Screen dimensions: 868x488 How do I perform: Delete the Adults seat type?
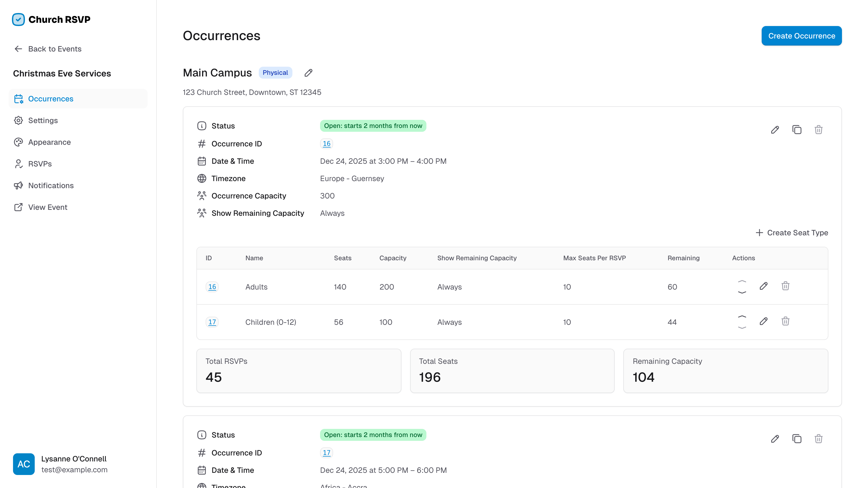pos(786,286)
